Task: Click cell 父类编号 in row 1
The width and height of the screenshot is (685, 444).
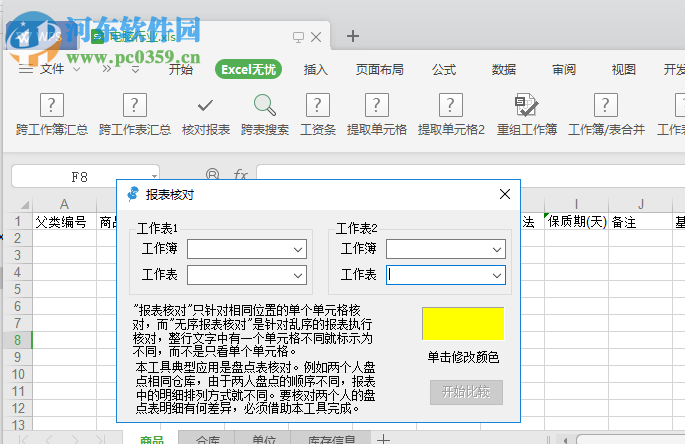Action: tap(64, 222)
